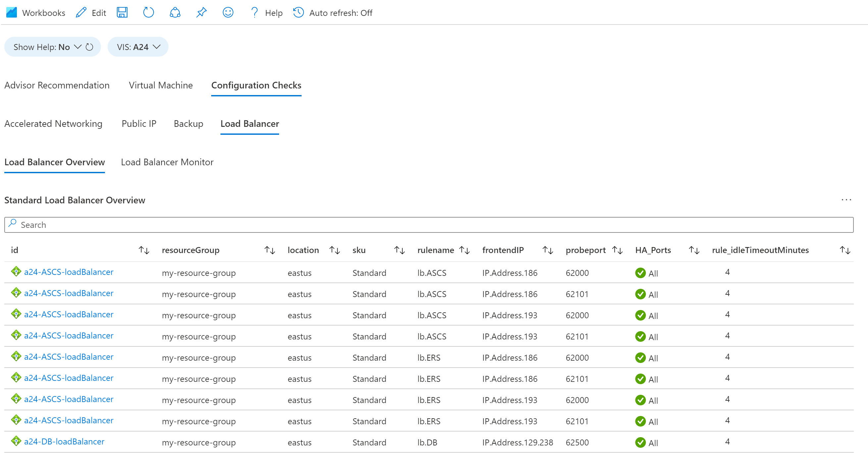This screenshot has width=868, height=461.
Task: Refresh the workbook data
Action: click(148, 13)
